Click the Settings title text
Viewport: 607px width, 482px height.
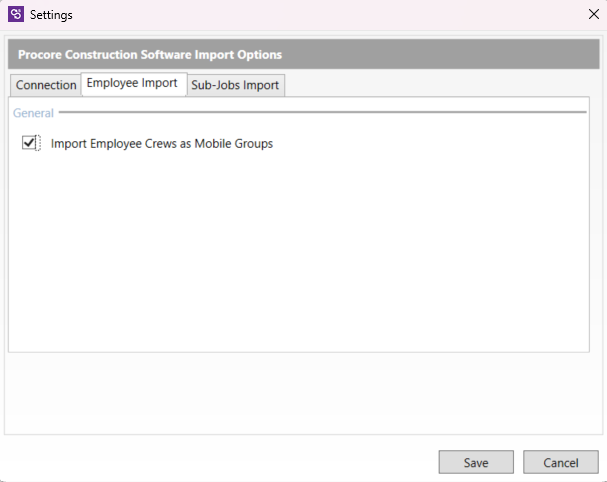pos(51,15)
